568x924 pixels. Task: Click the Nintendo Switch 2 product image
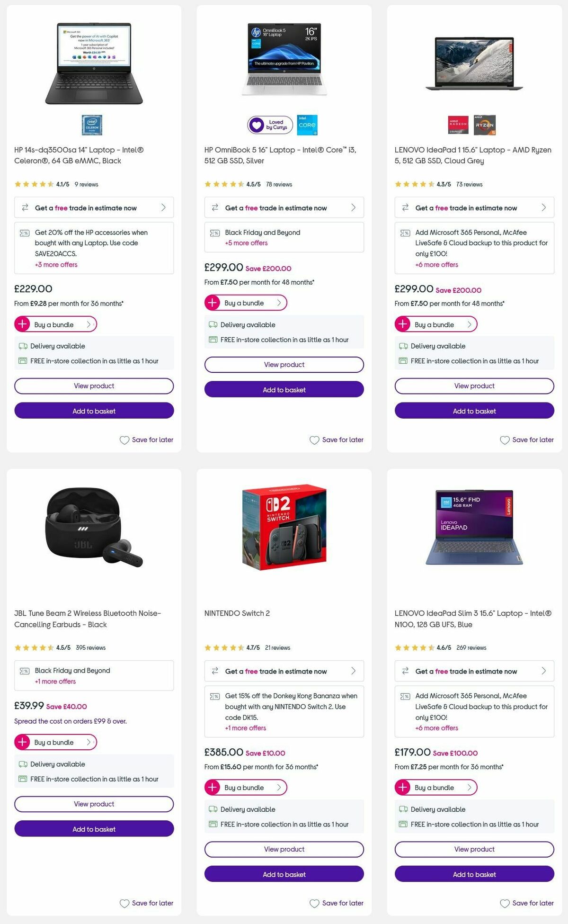click(x=284, y=530)
